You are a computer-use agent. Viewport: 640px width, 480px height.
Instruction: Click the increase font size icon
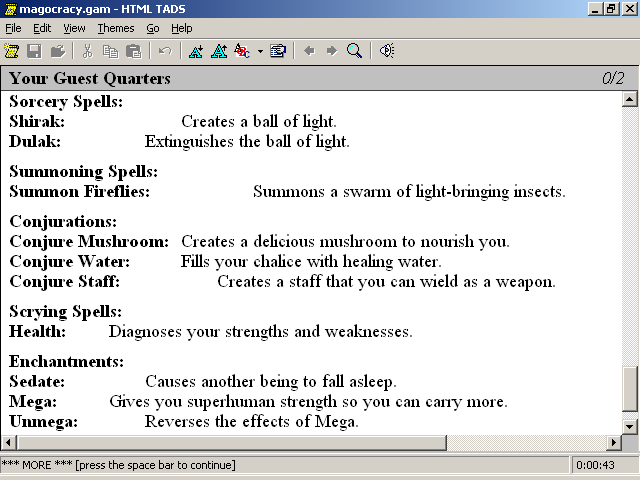coord(218,50)
